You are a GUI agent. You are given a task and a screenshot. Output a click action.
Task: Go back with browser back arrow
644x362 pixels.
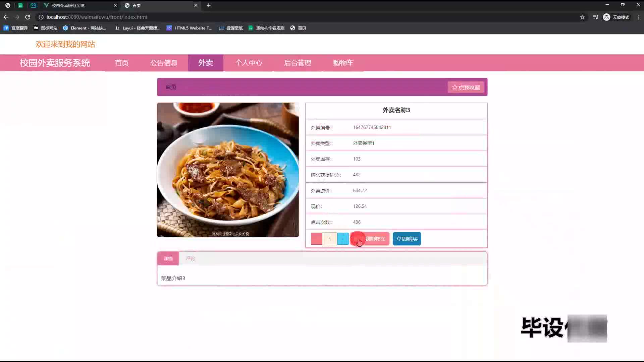[6, 17]
